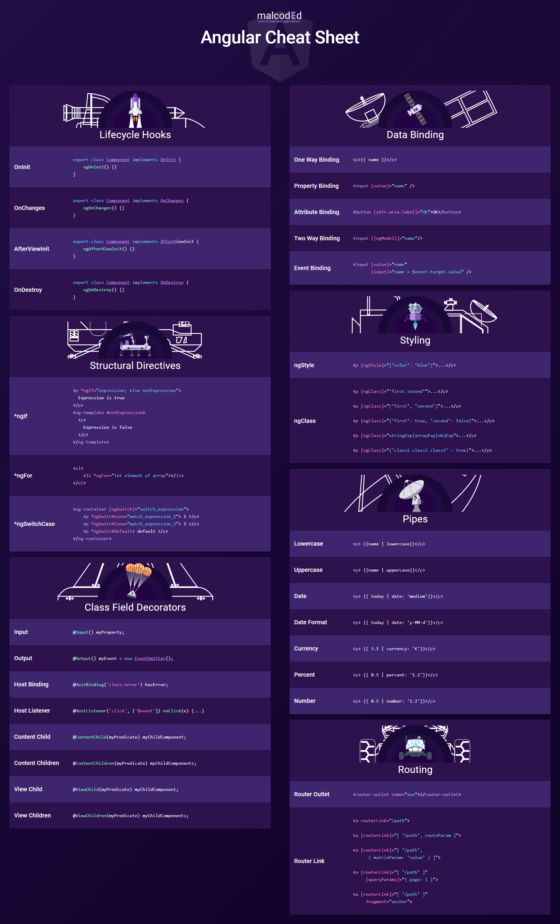Image resolution: width=560 pixels, height=924 pixels.
Task: Click the <a routerLink="/path"> code line
Action: coord(381,821)
